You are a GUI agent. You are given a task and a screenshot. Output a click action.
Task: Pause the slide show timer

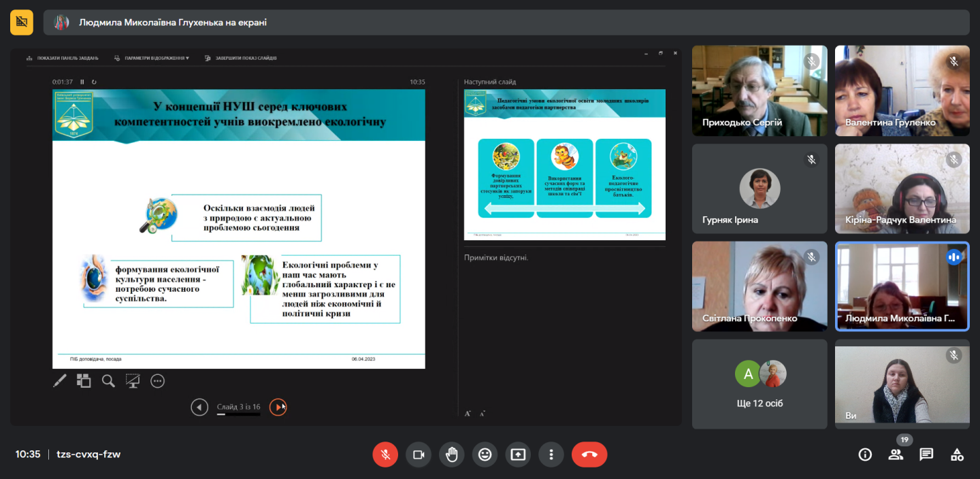coord(82,82)
